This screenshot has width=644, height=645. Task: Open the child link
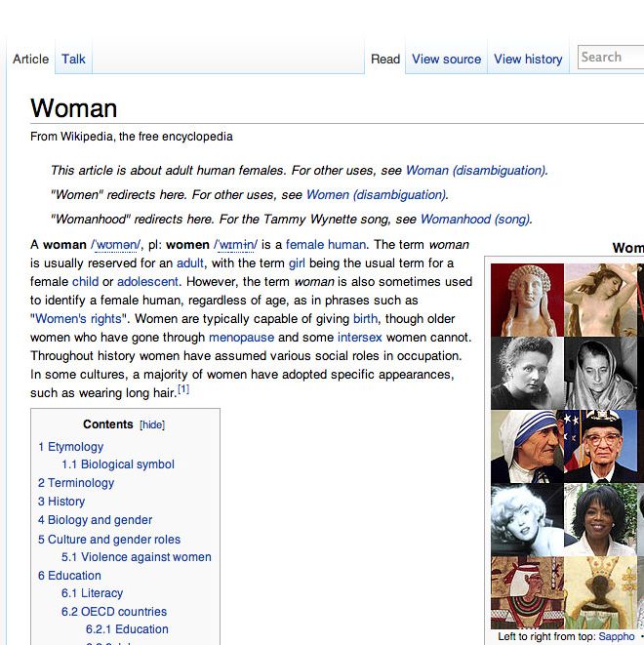pos(85,281)
